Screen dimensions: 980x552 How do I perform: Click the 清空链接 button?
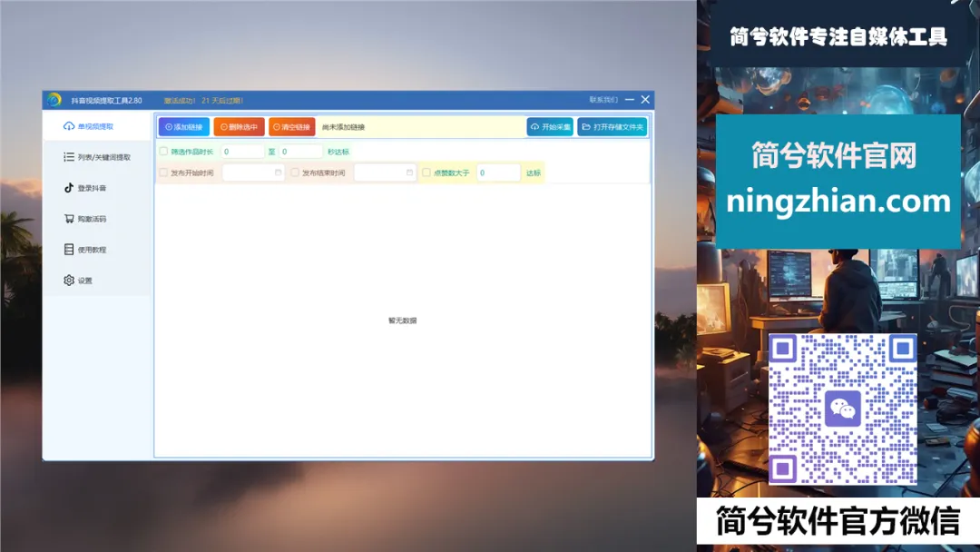pos(292,127)
